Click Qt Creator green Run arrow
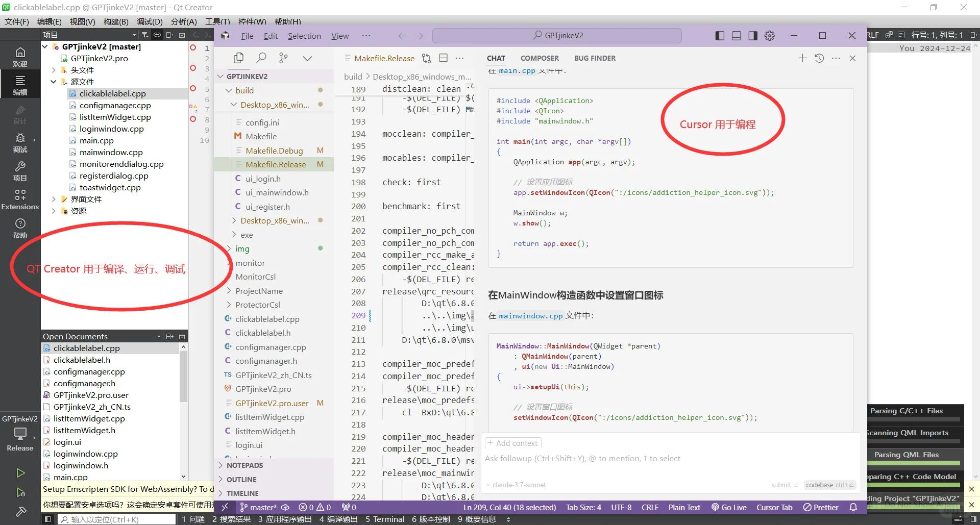The width and height of the screenshot is (980, 525). (20, 473)
